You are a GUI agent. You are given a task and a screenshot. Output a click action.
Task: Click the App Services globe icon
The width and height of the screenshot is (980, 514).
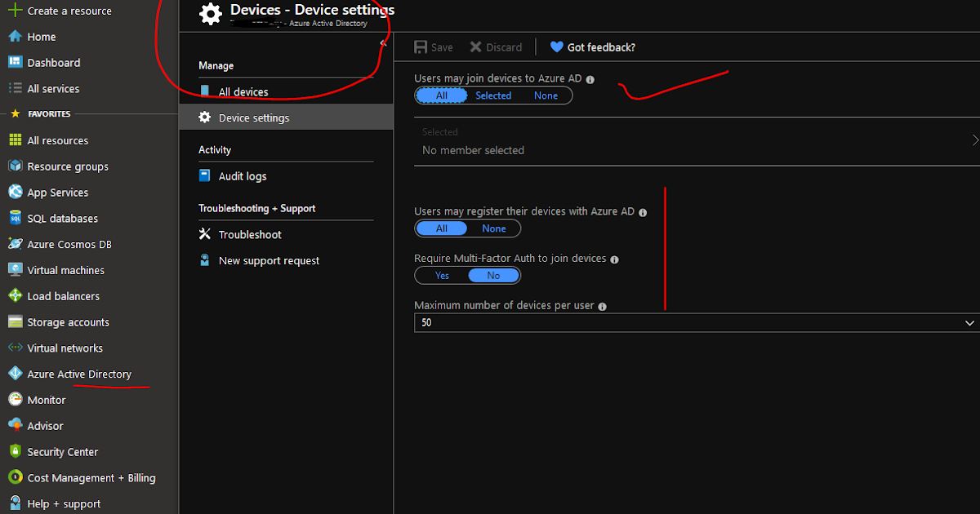tap(15, 193)
